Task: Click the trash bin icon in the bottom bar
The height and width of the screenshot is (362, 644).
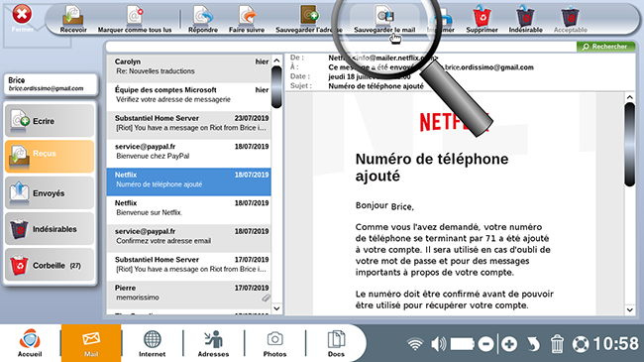Action: point(557,344)
